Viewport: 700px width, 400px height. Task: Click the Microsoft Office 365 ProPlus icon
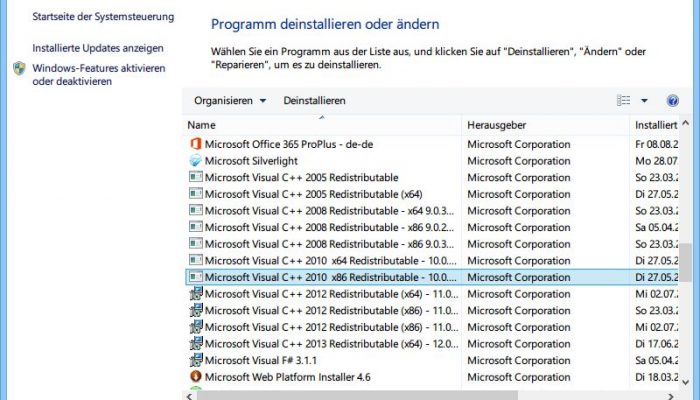coord(196,144)
